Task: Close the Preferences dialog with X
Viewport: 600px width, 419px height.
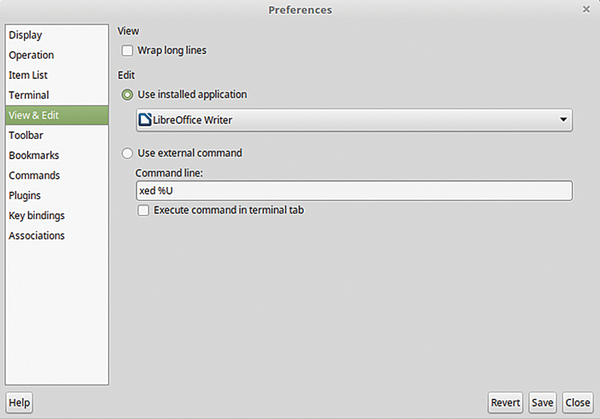Action: [586, 9]
